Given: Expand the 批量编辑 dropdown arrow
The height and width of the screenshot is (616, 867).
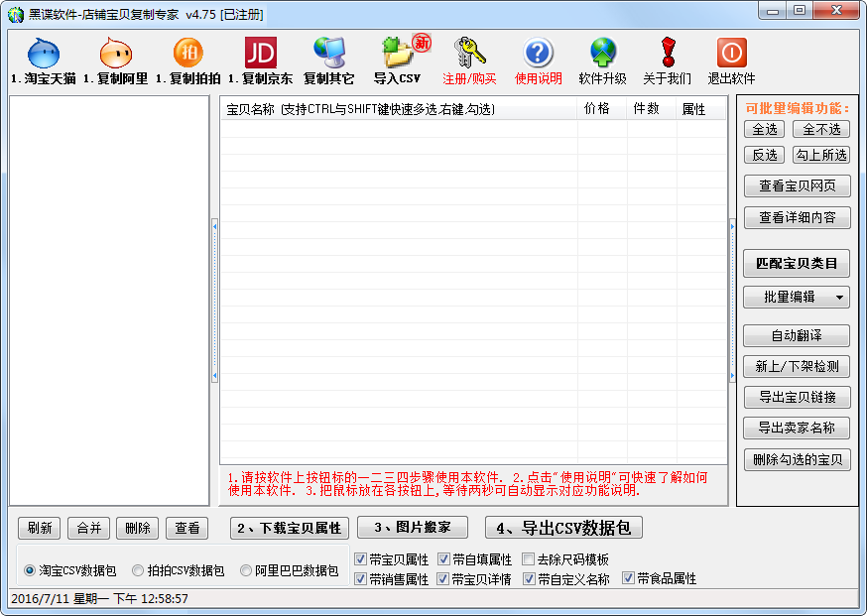Looking at the screenshot, I should click(x=840, y=297).
